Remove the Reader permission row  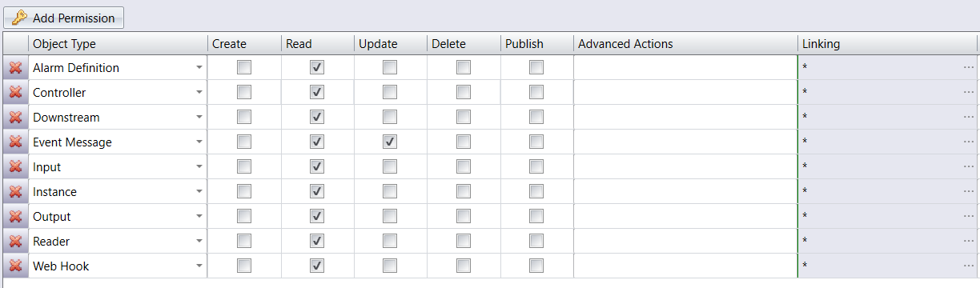[15, 242]
